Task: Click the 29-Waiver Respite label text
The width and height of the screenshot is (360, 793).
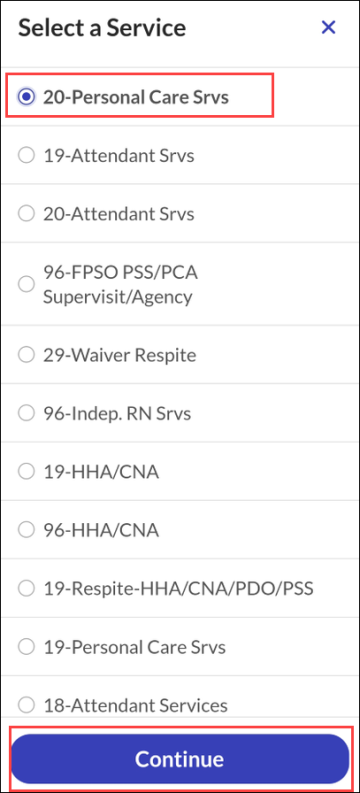Action: 119,356
